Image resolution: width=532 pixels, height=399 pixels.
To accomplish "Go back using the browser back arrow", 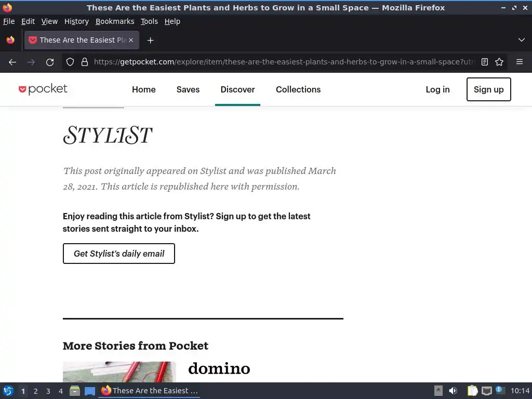I will tap(12, 62).
